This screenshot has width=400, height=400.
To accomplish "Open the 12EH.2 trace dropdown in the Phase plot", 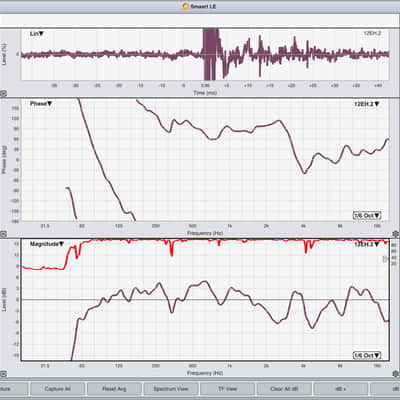I will [366, 104].
